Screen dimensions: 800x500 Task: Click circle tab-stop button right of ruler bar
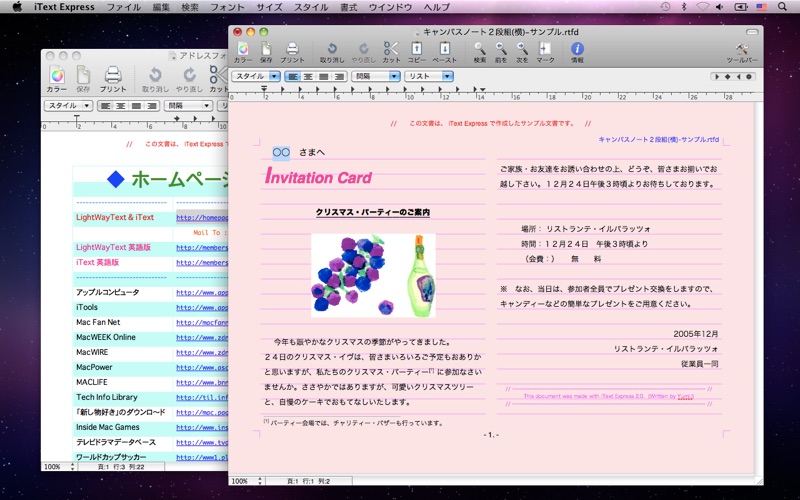click(x=748, y=77)
